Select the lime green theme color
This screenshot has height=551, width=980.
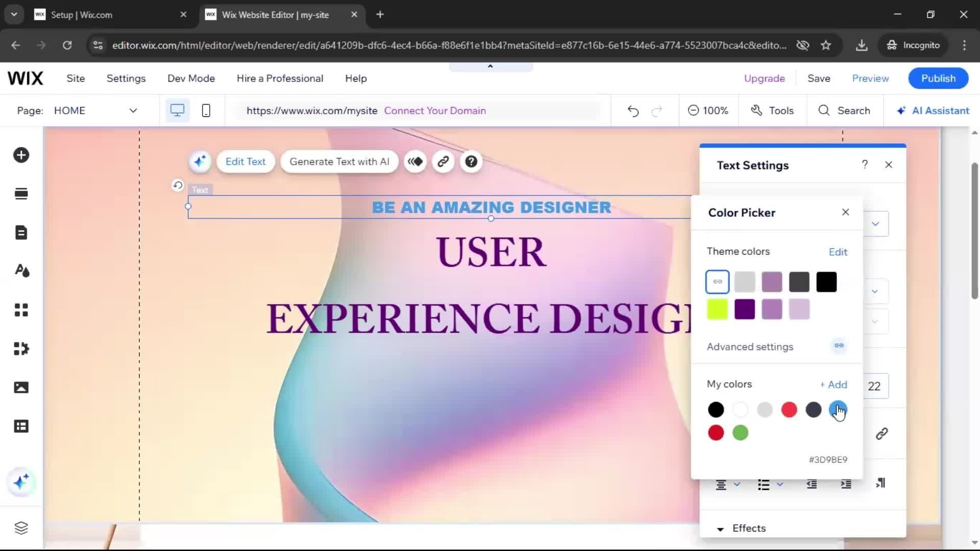[x=717, y=309]
